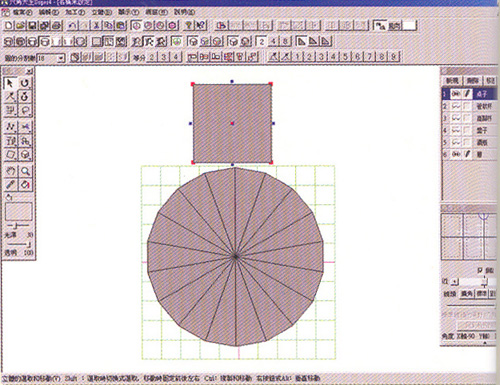The width and height of the screenshot is (500, 385).
Task: Click the save disk toolbar icon
Action: [32, 25]
